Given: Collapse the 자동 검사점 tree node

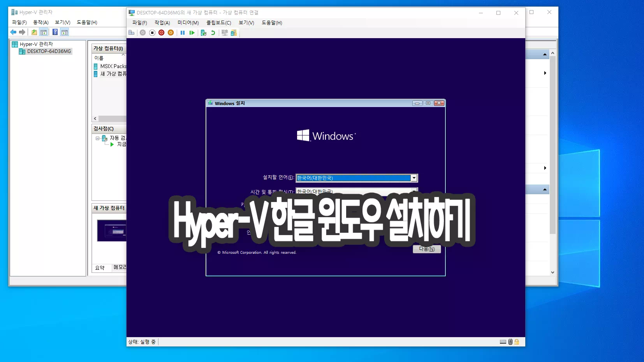Looking at the screenshot, I should click(x=97, y=138).
